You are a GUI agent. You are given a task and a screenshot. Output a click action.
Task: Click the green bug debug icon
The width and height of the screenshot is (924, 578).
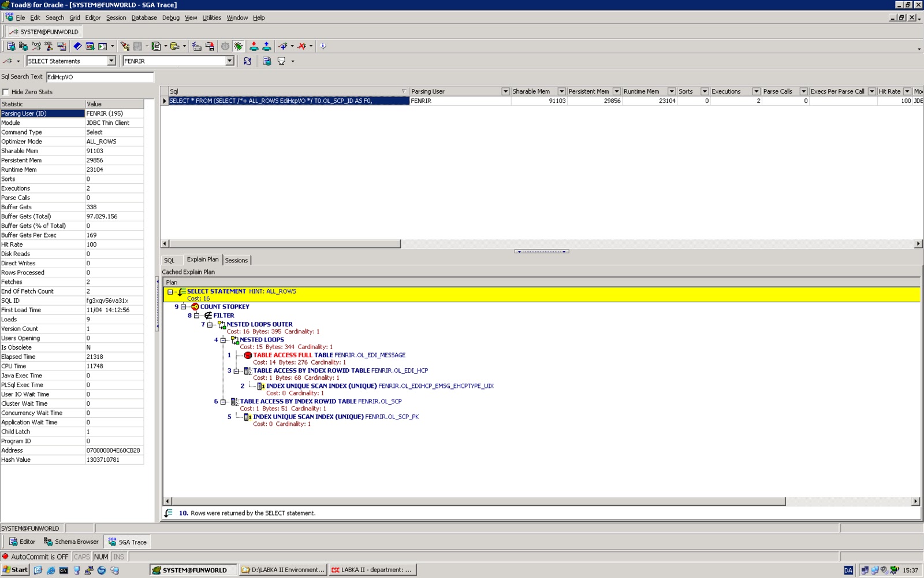pos(239,47)
